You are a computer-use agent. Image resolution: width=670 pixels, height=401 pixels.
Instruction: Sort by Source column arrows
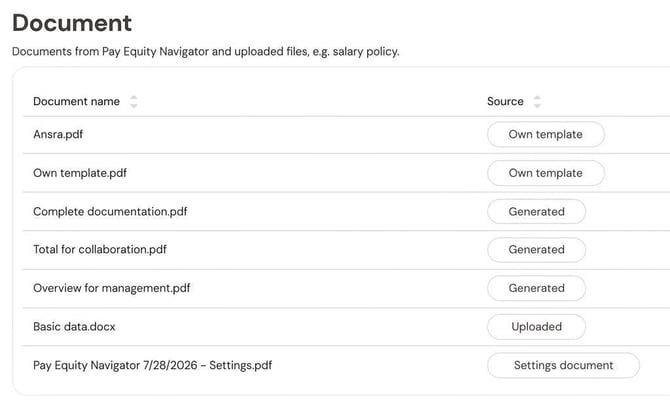tap(537, 102)
